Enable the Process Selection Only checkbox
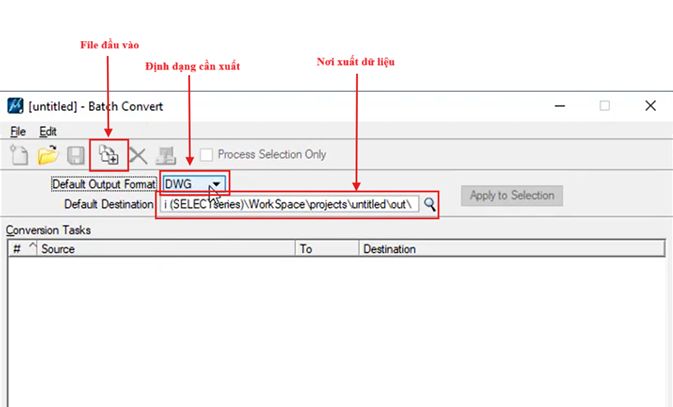The width and height of the screenshot is (673, 407). tap(207, 155)
